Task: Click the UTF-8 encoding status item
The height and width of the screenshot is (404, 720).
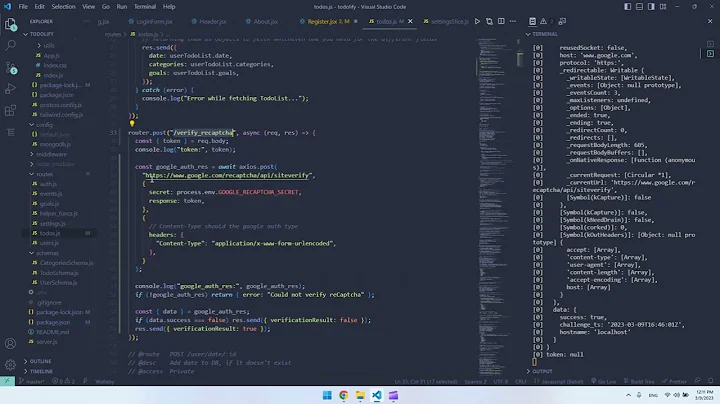Action: pos(500,381)
